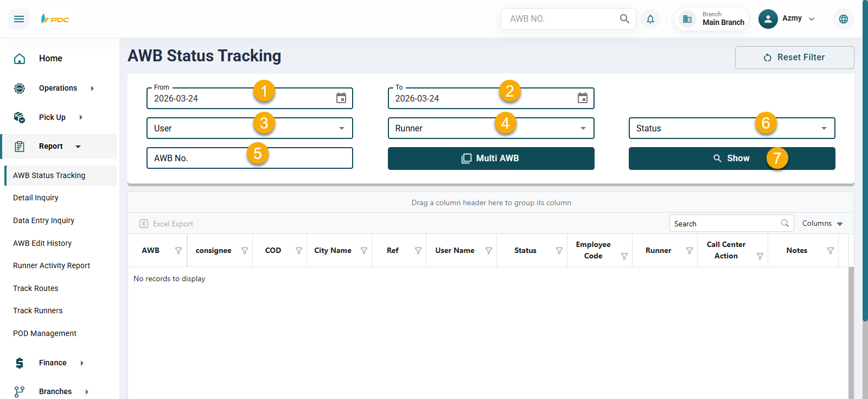Image resolution: width=868 pixels, height=399 pixels.
Task: Filter the COD column
Action: tap(299, 251)
